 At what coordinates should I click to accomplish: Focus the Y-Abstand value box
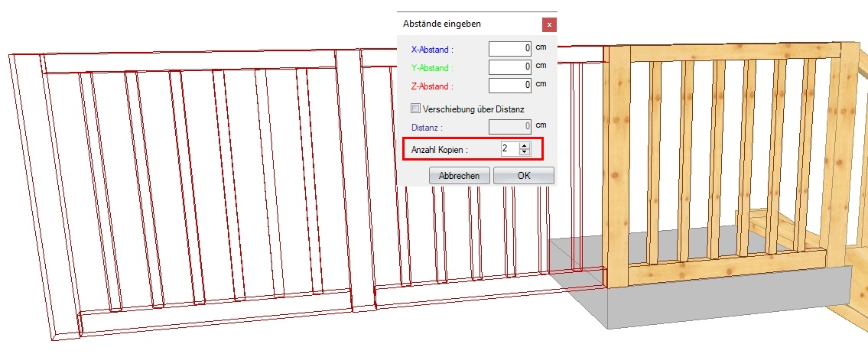[x=509, y=67]
